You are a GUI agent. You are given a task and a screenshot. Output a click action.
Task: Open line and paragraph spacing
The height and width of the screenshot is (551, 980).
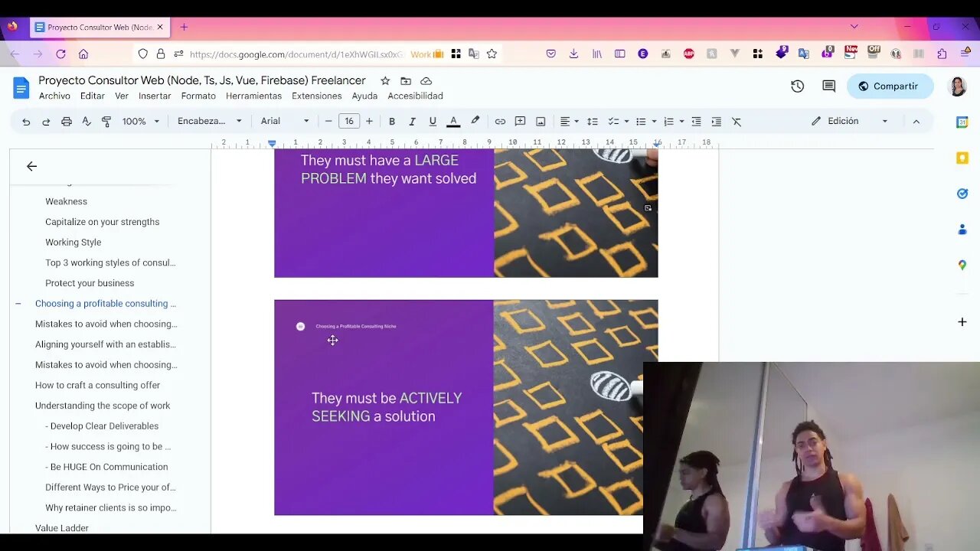click(592, 122)
